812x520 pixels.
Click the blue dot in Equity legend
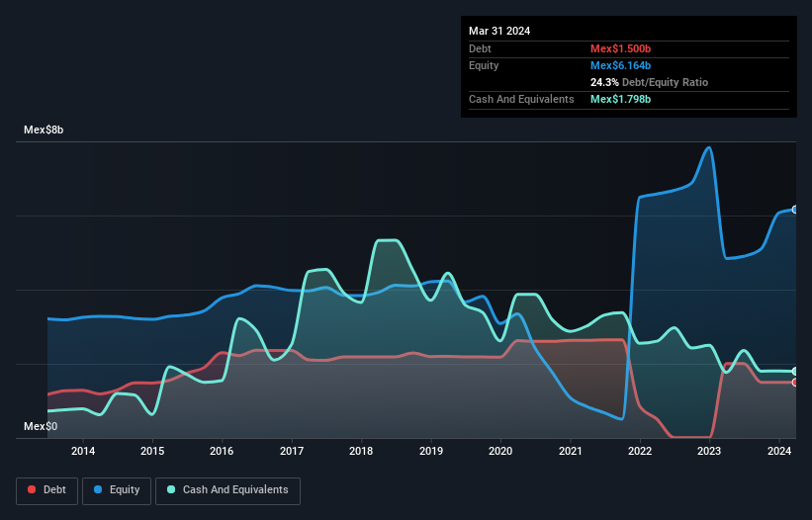coord(98,489)
